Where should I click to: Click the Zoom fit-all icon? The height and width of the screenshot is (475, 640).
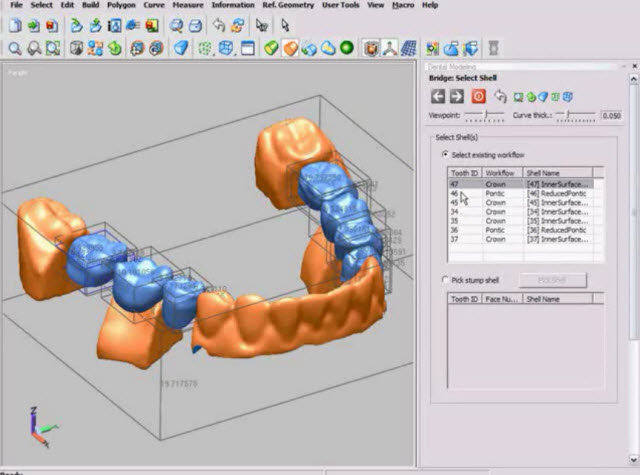tap(53, 49)
